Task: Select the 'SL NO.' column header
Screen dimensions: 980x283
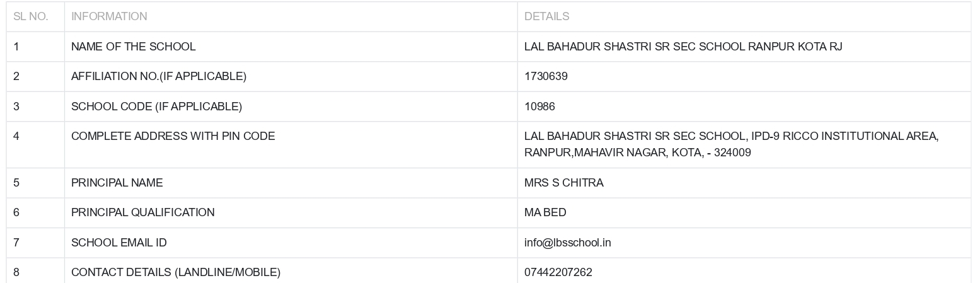Action: (x=30, y=16)
